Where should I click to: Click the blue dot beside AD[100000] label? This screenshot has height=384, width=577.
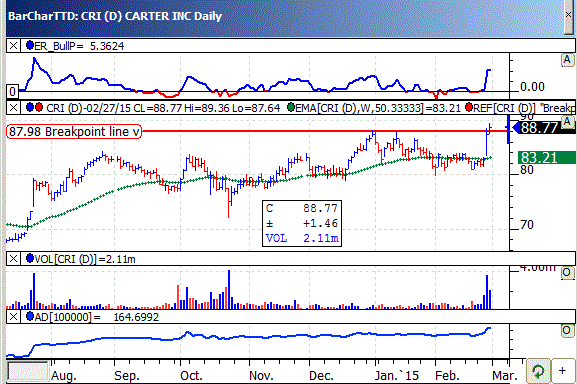[x=30, y=316]
